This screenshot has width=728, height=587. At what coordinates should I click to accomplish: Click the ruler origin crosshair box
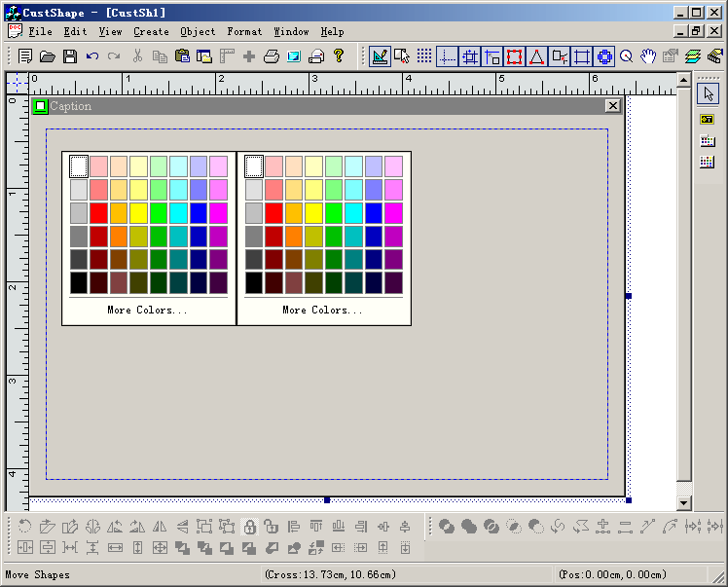point(18,83)
